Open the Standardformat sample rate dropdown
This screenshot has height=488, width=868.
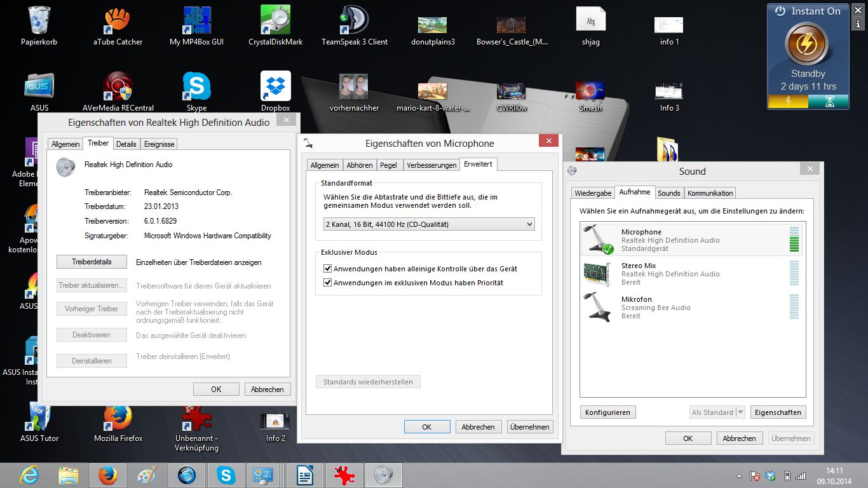pyautogui.click(x=429, y=224)
